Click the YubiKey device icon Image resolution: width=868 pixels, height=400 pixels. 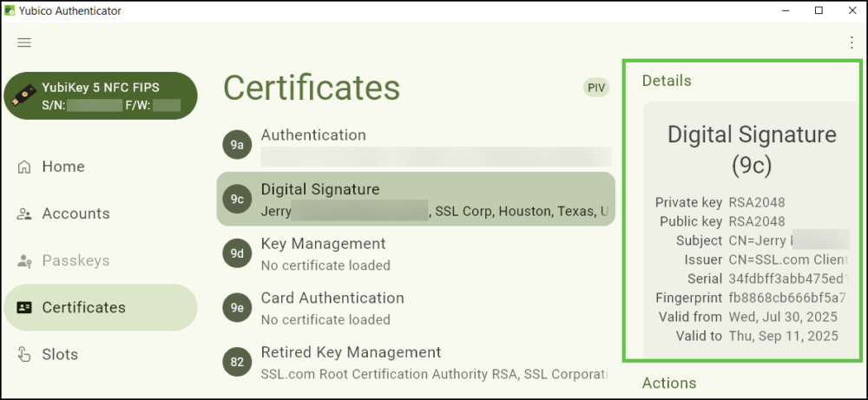click(25, 96)
